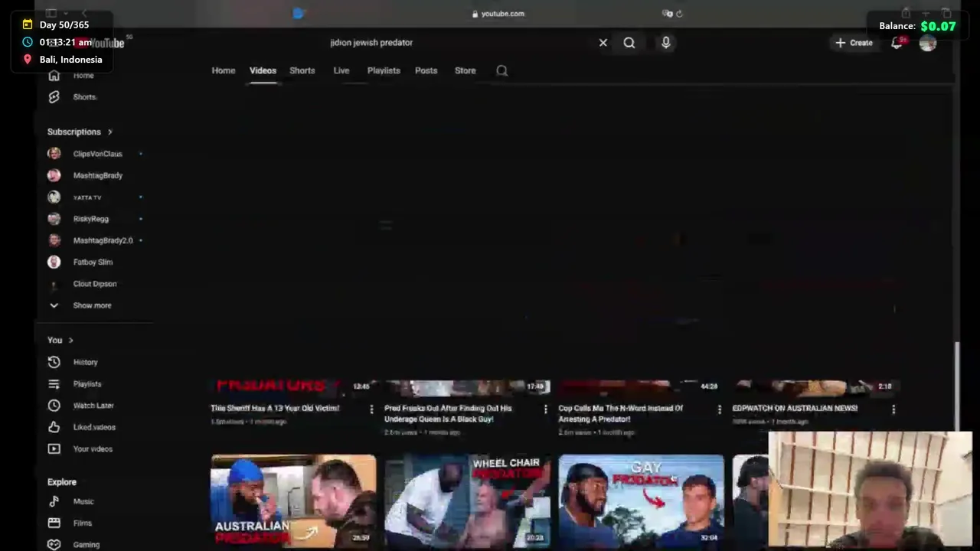Play the Wheel Chair Predator thumbnail video
Screen dimensions: 980x551
(x=467, y=501)
